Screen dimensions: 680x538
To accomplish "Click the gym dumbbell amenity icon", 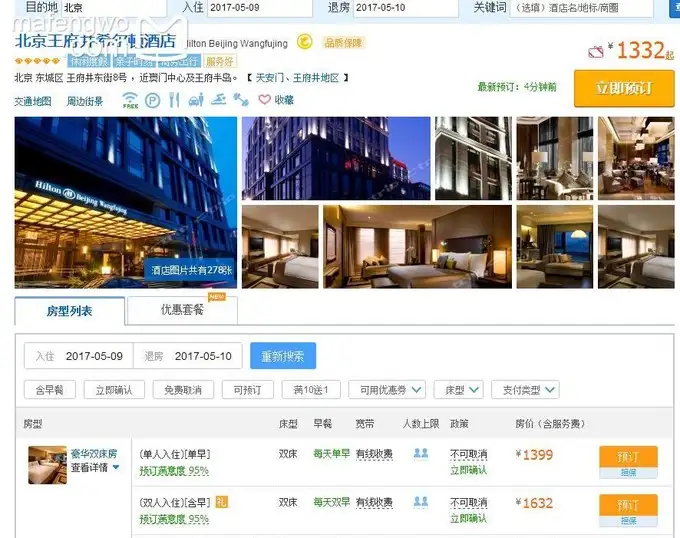I will coord(241,100).
